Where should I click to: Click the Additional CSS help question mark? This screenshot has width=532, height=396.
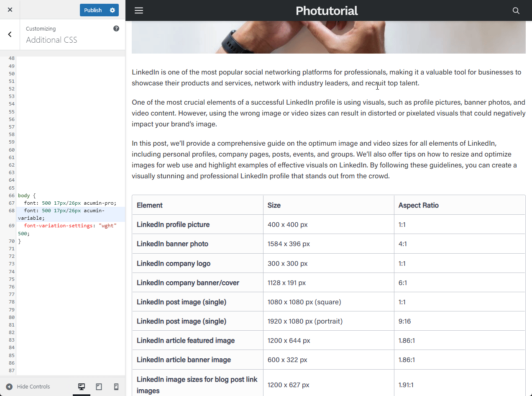click(x=116, y=28)
